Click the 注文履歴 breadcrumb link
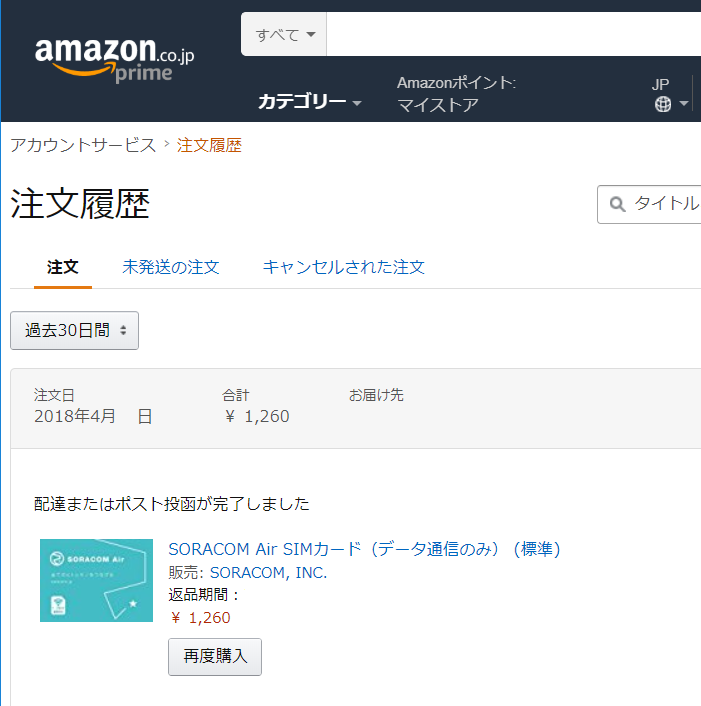Viewport: 701px width, 706px height. 209,145
